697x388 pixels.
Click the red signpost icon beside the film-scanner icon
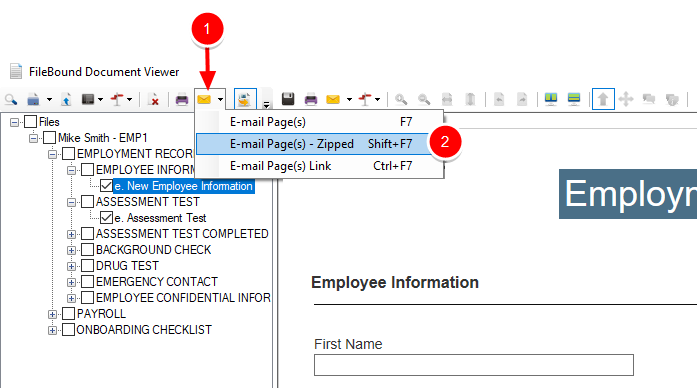[x=117, y=100]
